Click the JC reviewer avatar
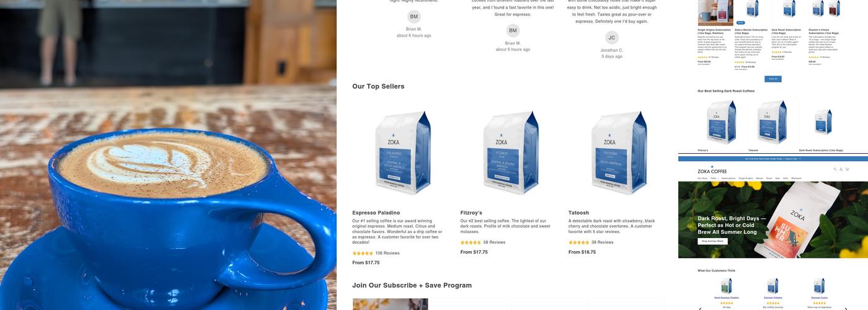Viewport: 868px width, 310px height. (612, 37)
